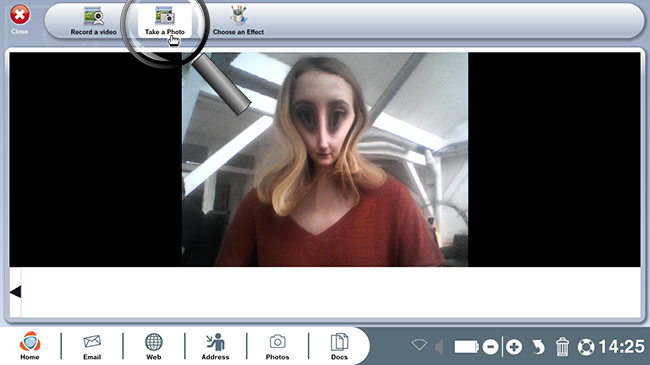Viewport: 650px width, 365px height.
Task: Open Docs in the bottom dock
Action: (339, 346)
